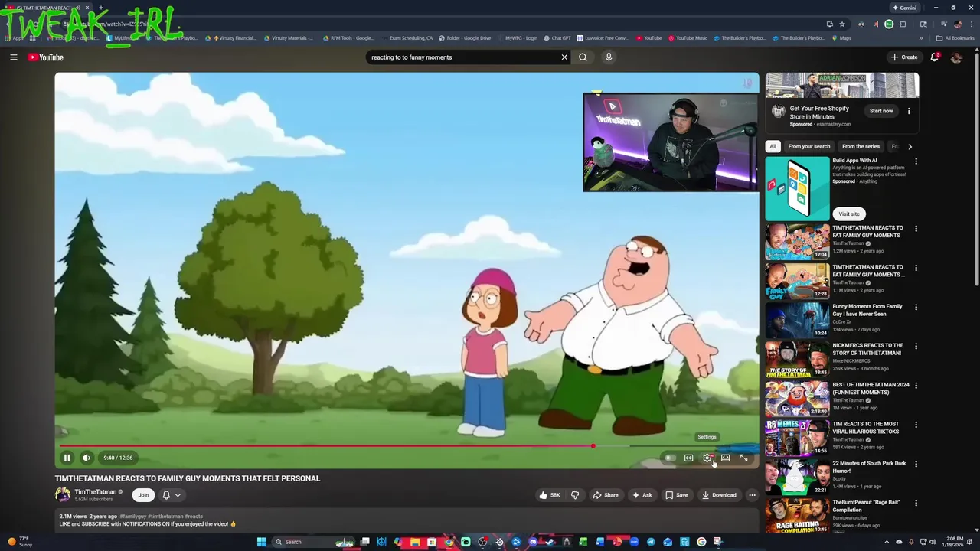Click Visit site on Build Apps ad
The image size is (980, 551).
point(849,214)
